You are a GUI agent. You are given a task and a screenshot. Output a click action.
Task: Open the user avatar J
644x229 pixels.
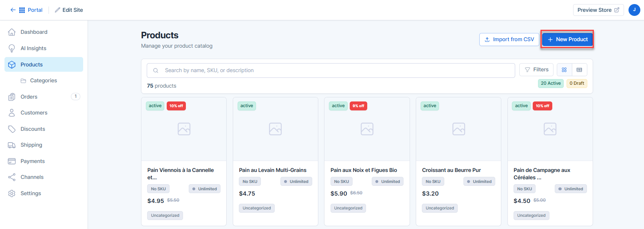[634, 10]
